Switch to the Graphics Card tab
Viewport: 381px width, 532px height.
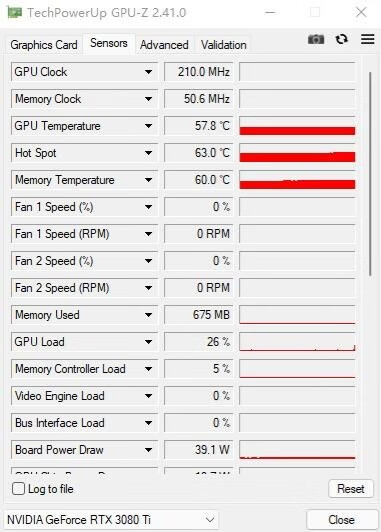click(x=44, y=45)
